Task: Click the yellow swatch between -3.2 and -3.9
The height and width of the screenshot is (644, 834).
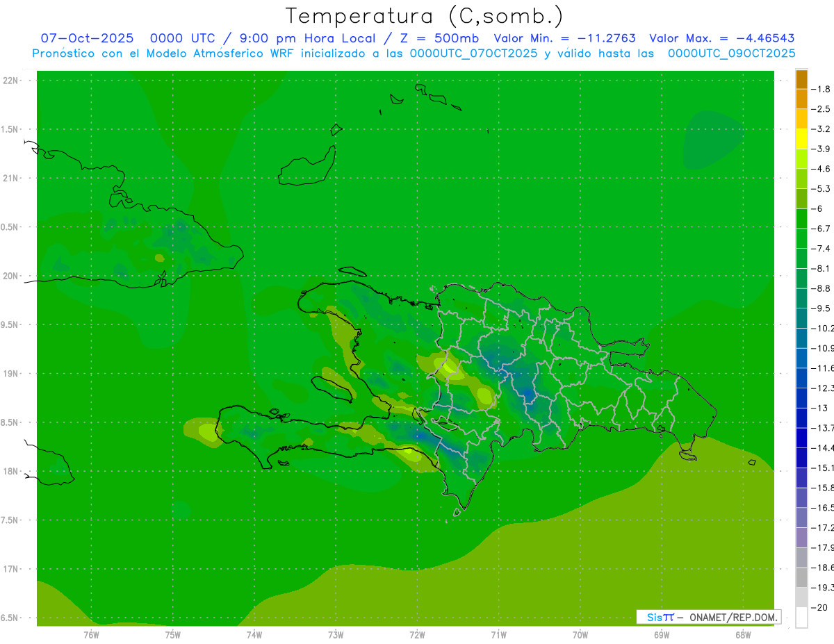Action: [x=801, y=139]
